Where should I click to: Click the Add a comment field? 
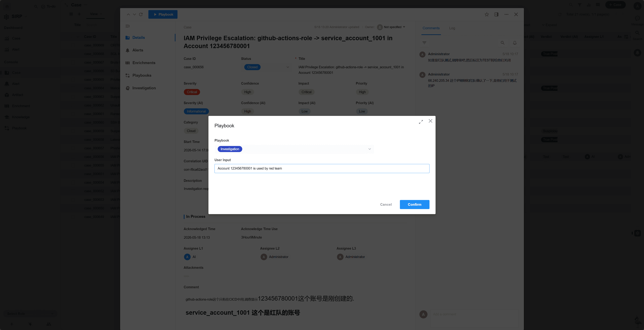(474, 319)
